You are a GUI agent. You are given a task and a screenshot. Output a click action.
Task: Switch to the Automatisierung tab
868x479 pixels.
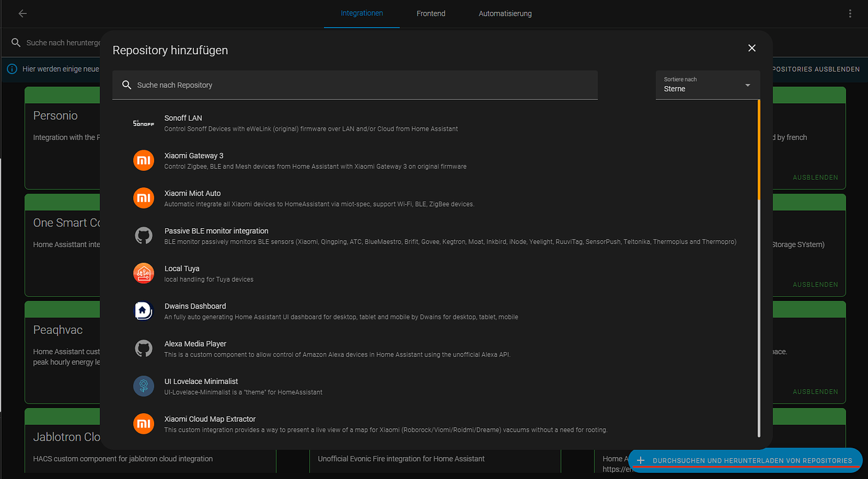click(x=505, y=13)
